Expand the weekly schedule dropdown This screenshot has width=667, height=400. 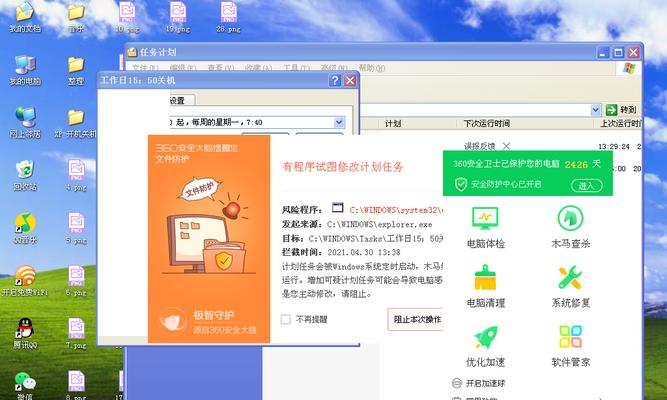click(x=339, y=123)
